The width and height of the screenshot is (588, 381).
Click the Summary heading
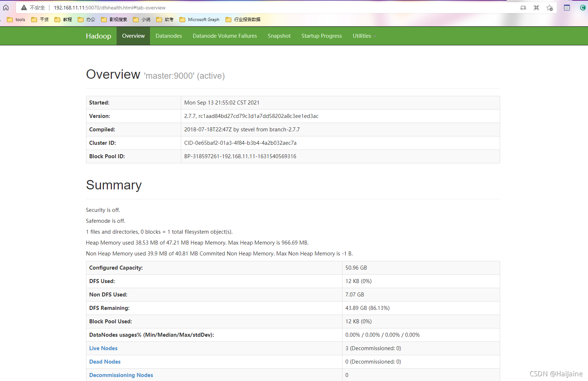(x=114, y=185)
